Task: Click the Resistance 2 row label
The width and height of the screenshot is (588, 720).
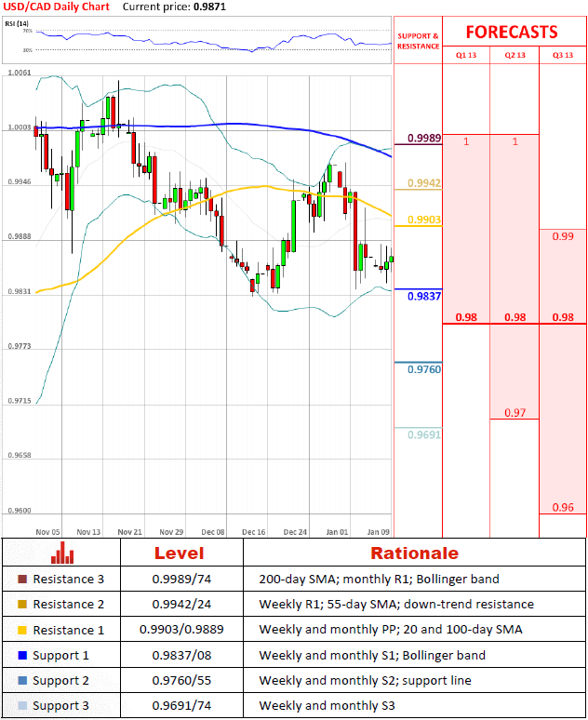Action: [69, 605]
